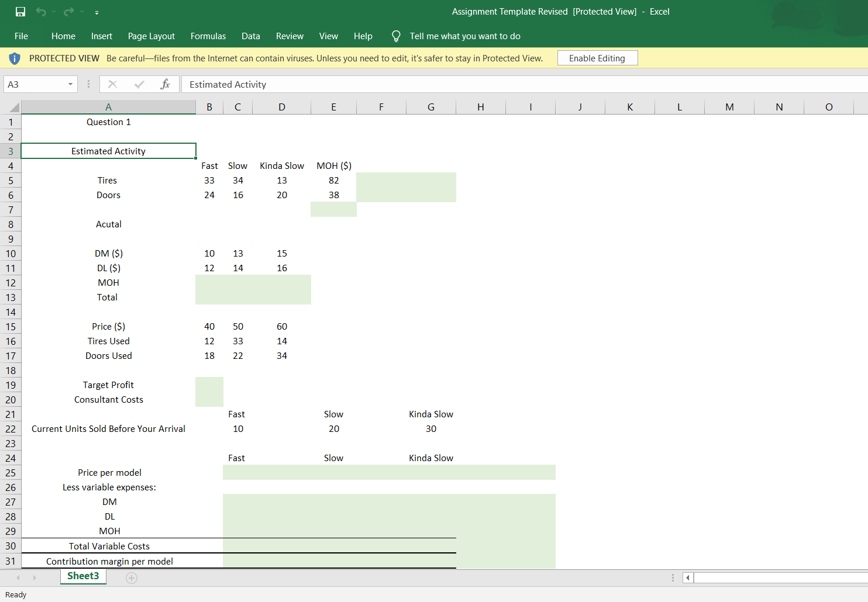Click the Total label in row 13
The width and height of the screenshot is (868, 602).
tap(109, 297)
